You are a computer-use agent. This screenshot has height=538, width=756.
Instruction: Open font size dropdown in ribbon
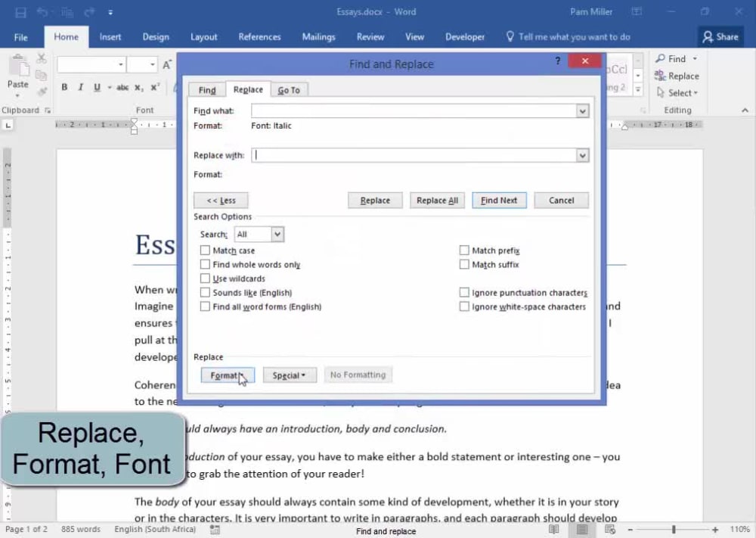[153, 64]
